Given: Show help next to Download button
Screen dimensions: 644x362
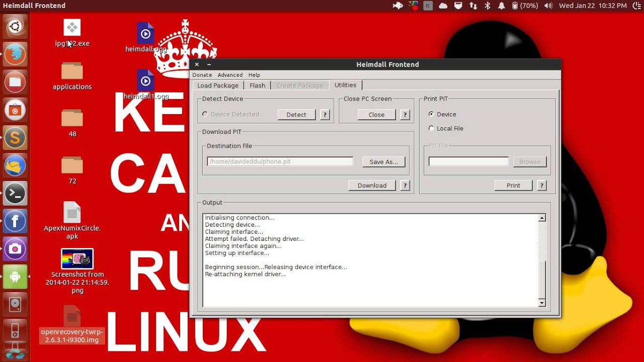Looking at the screenshot, I should point(405,186).
